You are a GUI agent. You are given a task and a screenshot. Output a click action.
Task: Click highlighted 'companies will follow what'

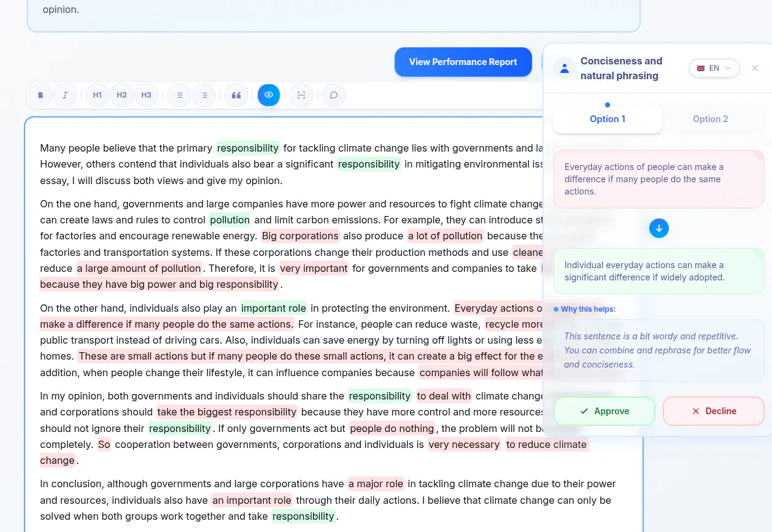point(481,372)
